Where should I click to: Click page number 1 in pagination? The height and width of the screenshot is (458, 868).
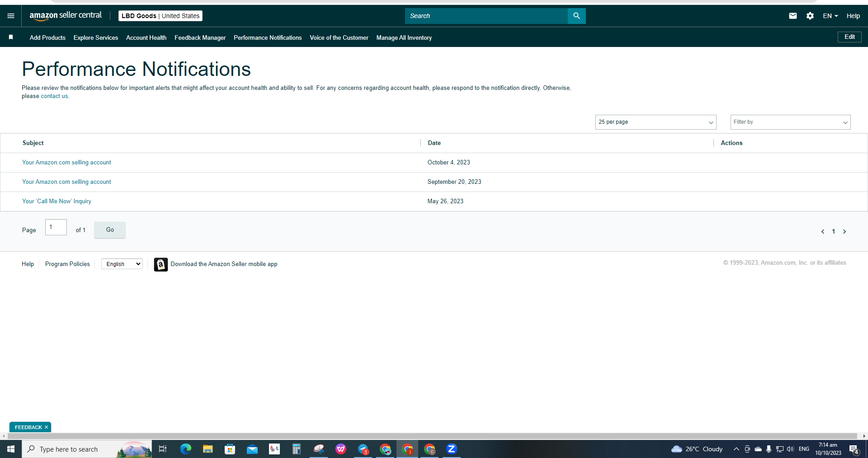(833, 231)
